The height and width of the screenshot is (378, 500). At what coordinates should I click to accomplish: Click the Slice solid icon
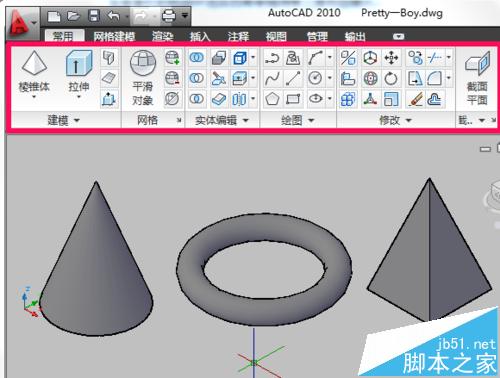point(219,78)
